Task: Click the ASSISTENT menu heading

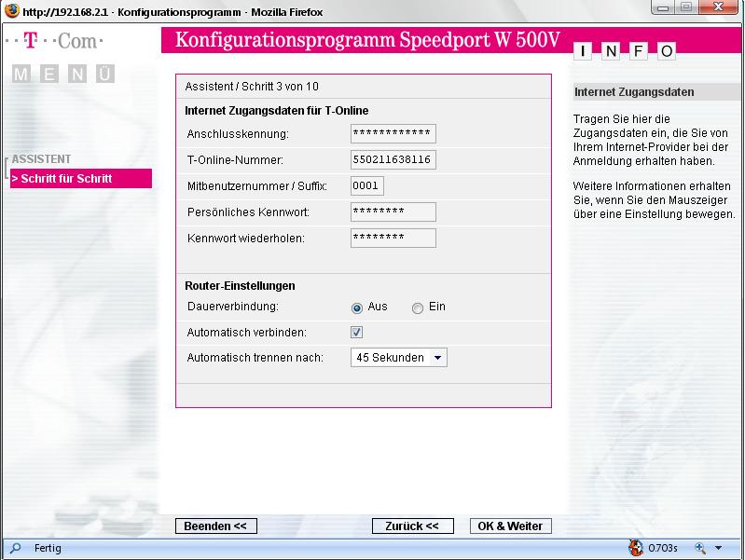Action: point(41,159)
